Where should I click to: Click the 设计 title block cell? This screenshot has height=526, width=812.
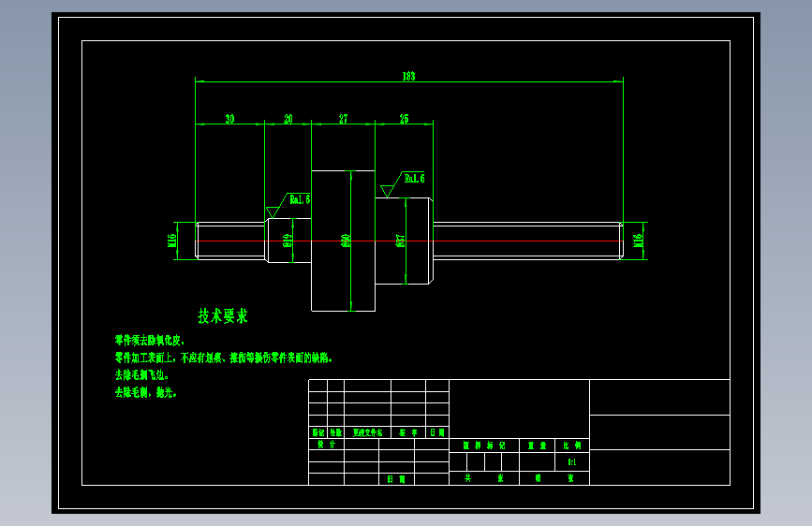pos(326,445)
